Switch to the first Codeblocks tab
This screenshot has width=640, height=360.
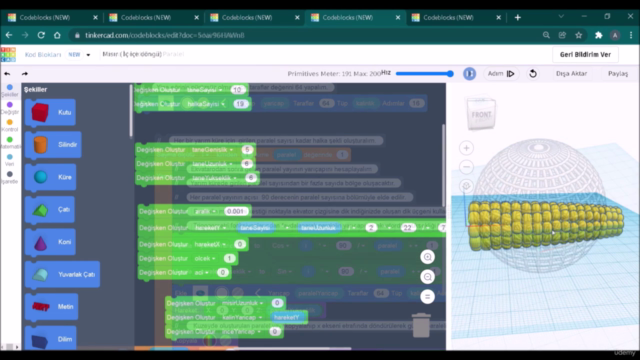(x=52, y=18)
